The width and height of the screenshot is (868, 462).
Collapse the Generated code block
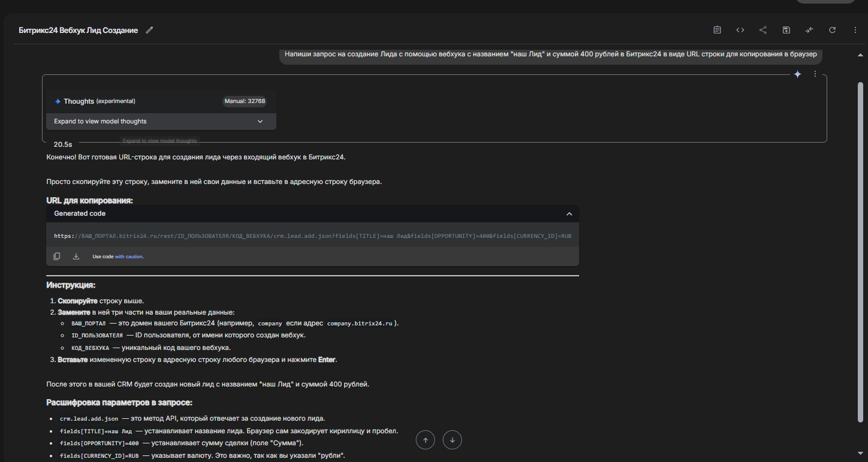click(x=569, y=214)
